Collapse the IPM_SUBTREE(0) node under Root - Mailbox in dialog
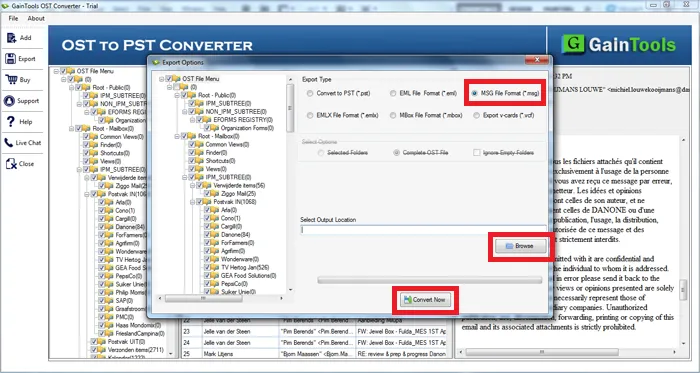700x373 pixels. click(185, 178)
